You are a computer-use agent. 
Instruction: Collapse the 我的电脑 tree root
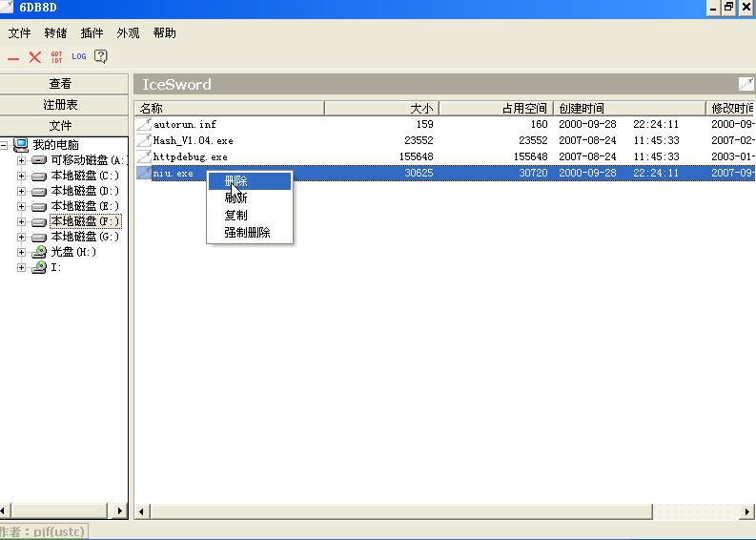6,145
